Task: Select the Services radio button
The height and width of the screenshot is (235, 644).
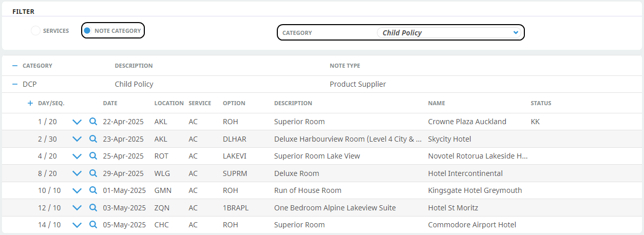Action: pos(35,31)
